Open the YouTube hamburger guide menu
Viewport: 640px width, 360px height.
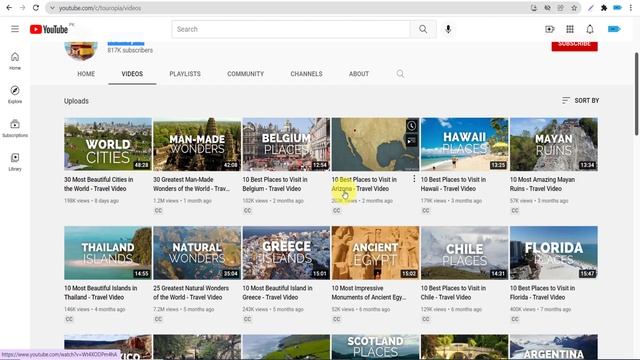pos(15,29)
